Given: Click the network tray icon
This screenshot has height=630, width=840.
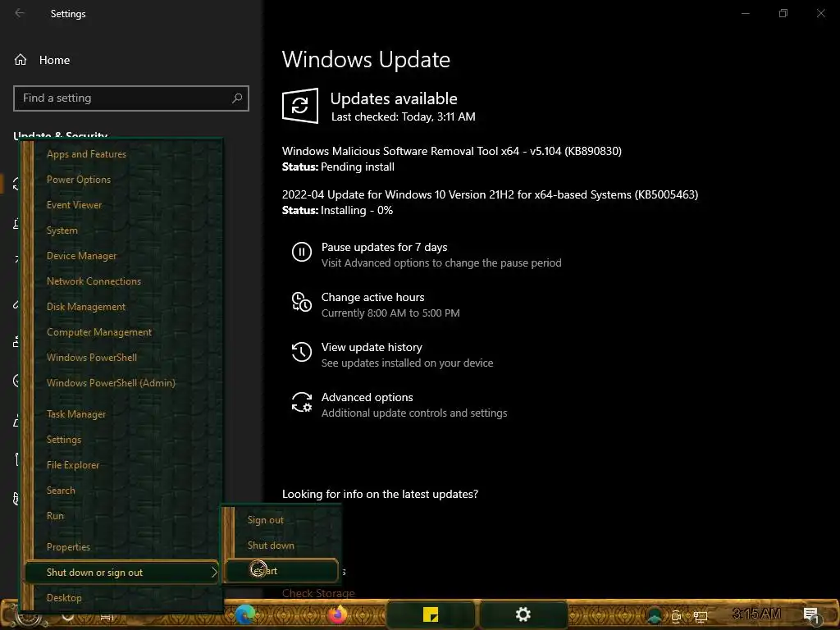Looking at the screenshot, I should pyautogui.click(x=701, y=617).
